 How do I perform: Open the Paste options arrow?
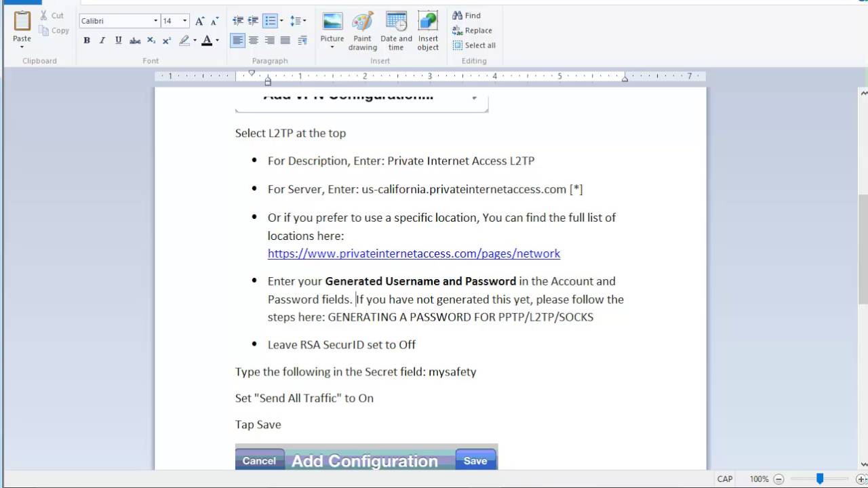pos(22,47)
